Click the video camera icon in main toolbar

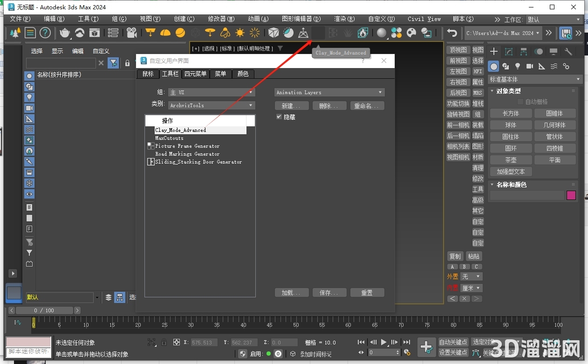(132, 33)
